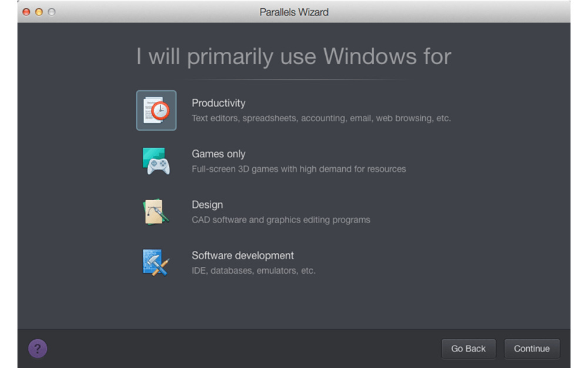Select the Games only option label

click(219, 154)
